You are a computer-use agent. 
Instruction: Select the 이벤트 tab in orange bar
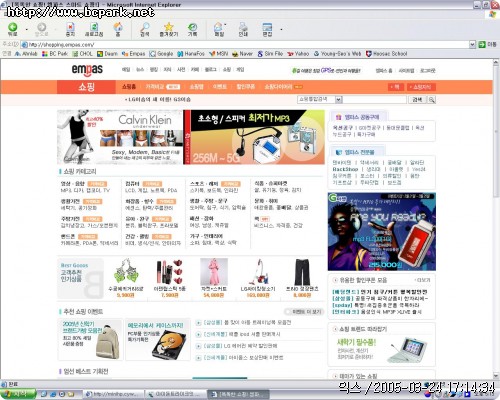click(x=220, y=87)
